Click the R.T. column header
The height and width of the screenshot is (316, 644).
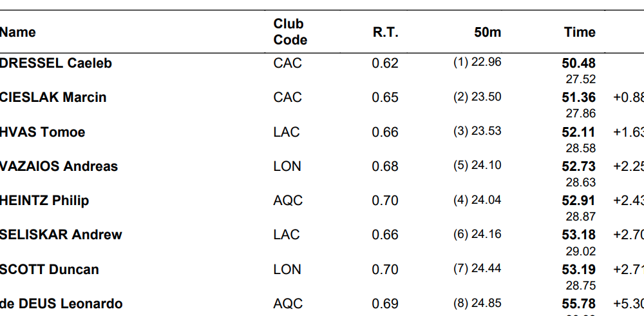(385, 32)
